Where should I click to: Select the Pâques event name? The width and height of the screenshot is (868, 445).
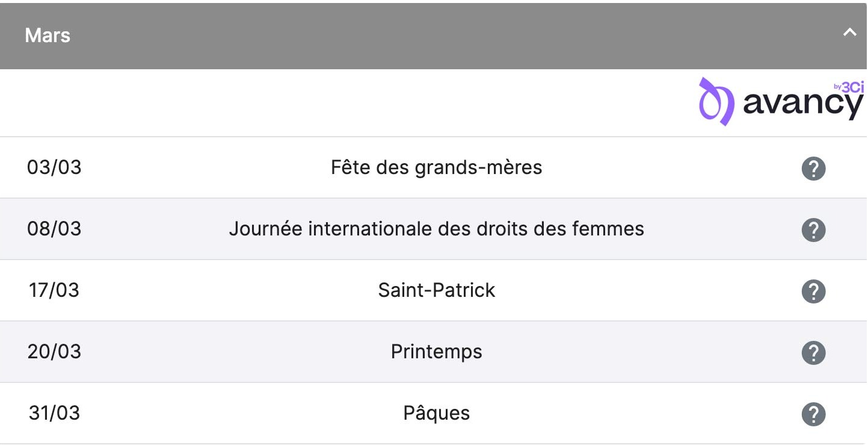[437, 413]
